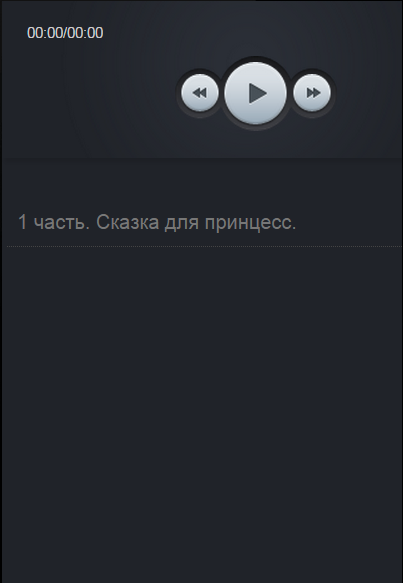Click the rewind double-arrow button
Viewport: 403px width, 583px height.
point(200,93)
